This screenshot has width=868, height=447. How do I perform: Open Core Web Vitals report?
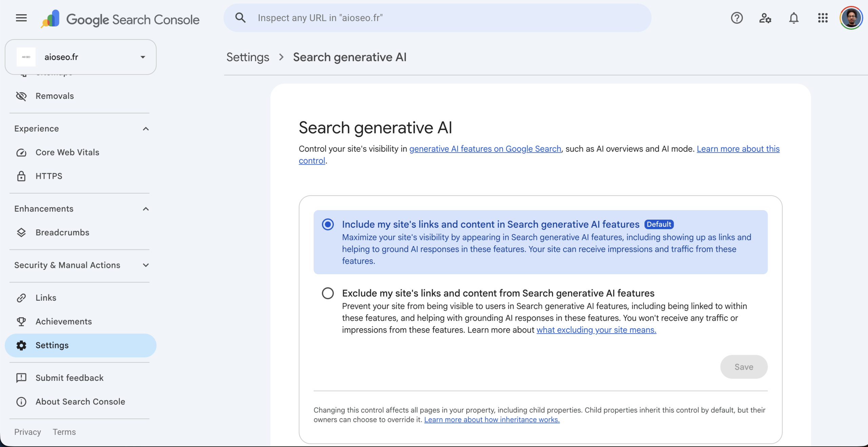pos(81,152)
